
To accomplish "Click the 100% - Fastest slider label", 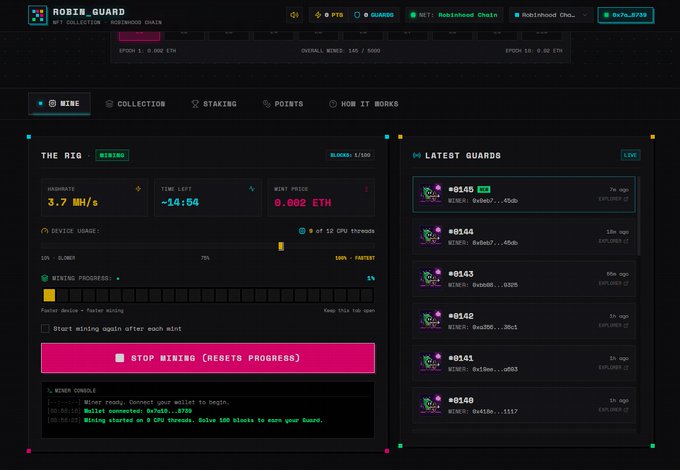I will click(x=355, y=258).
